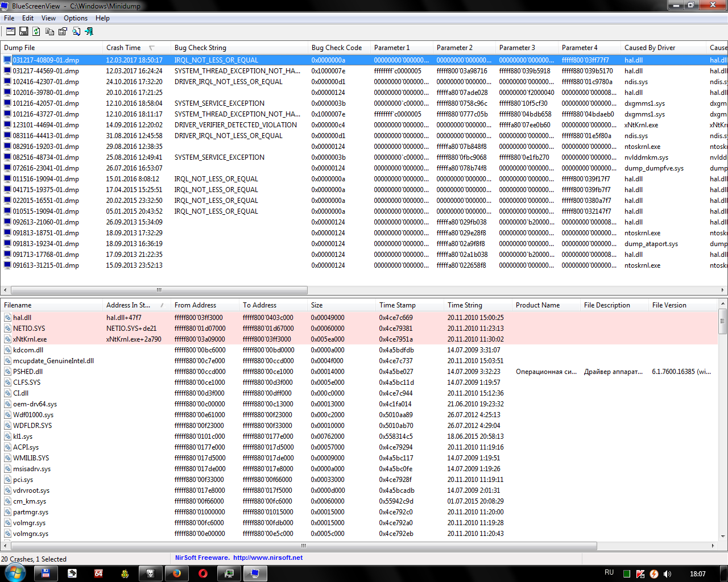Select the msisadrv.sys driver row
This screenshot has height=582, width=728.
pos(359,468)
